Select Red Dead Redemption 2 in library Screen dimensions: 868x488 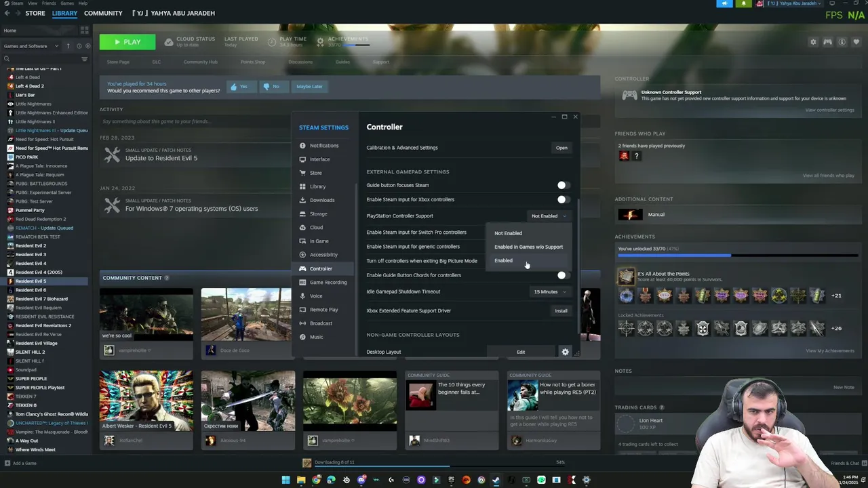pyautogui.click(x=41, y=219)
